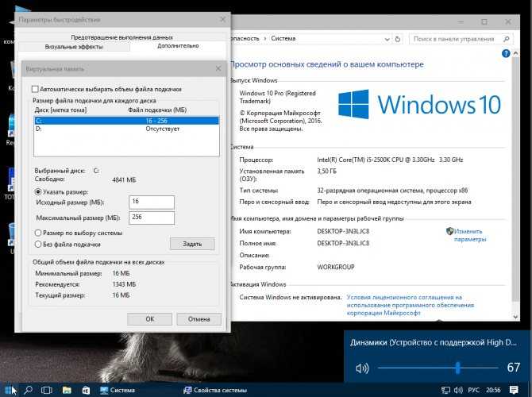Viewport: 532px width, 397px height.
Task: Close the Параметры быстродействия dialog
Action: (x=222, y=19)
